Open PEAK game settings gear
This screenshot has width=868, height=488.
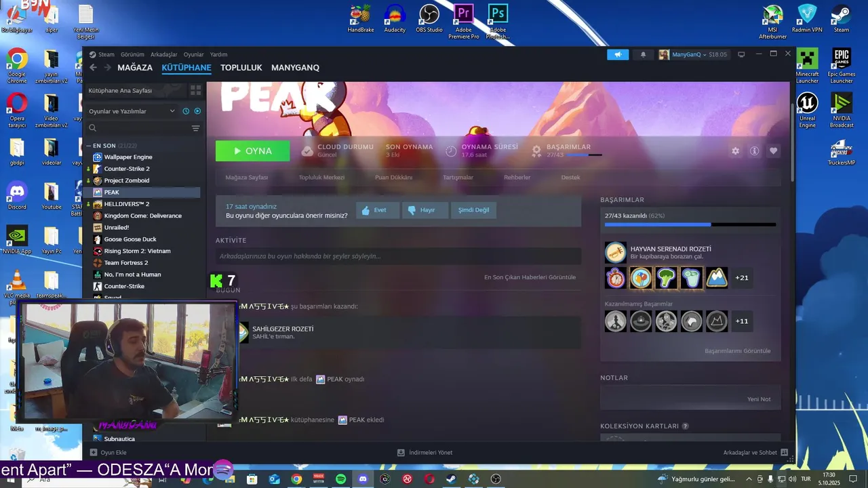coord(735,150)
